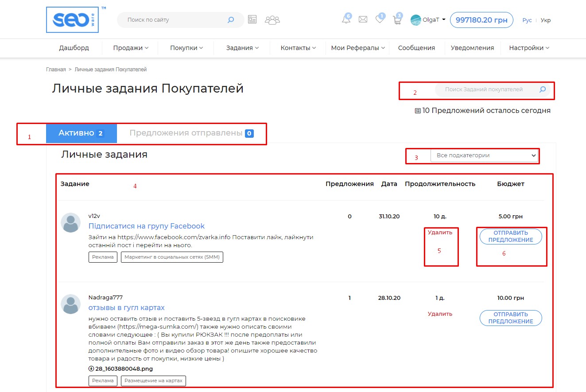Expand the Настройки menu

coord(529,48)
